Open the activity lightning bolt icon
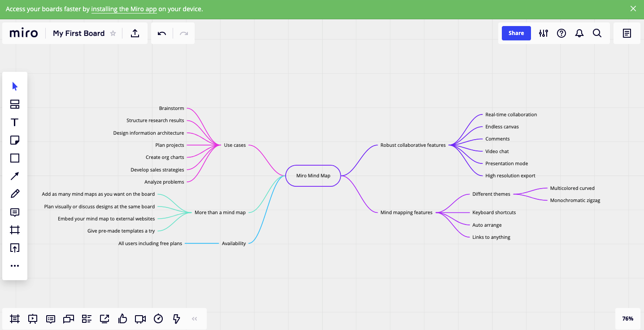644x330 pixels. click(x=176, y=319)
